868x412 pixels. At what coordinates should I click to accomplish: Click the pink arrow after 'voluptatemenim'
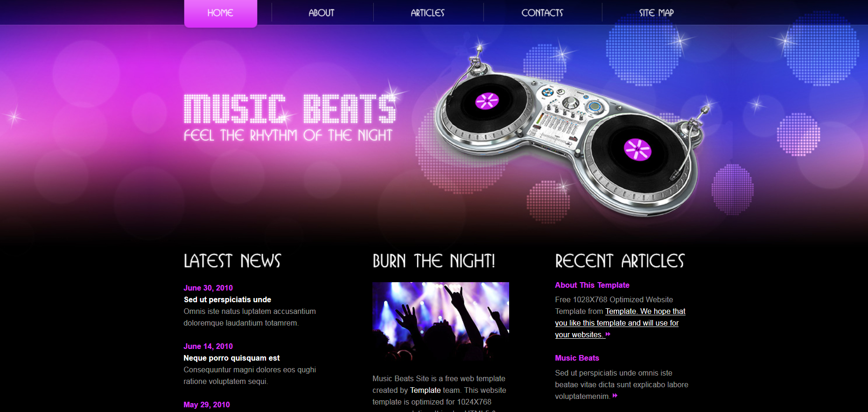click(x=615, y=396)
